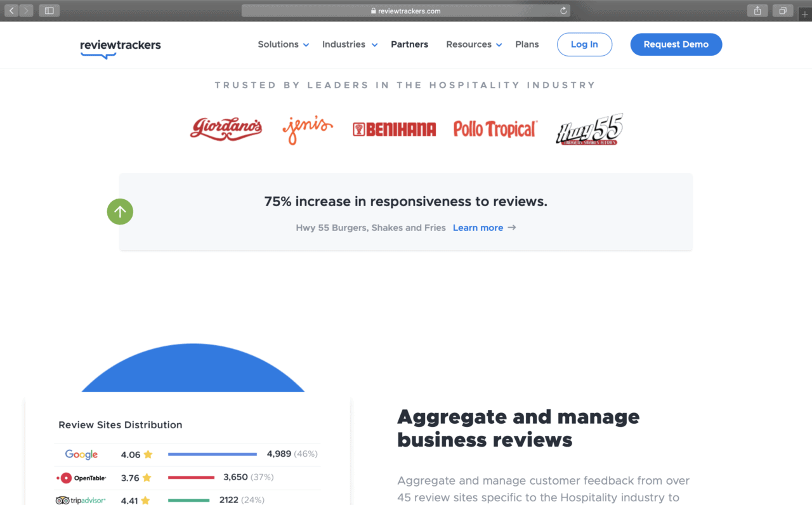Show Safari sidebar icon

pyautogui.click(x=49, y=11)
